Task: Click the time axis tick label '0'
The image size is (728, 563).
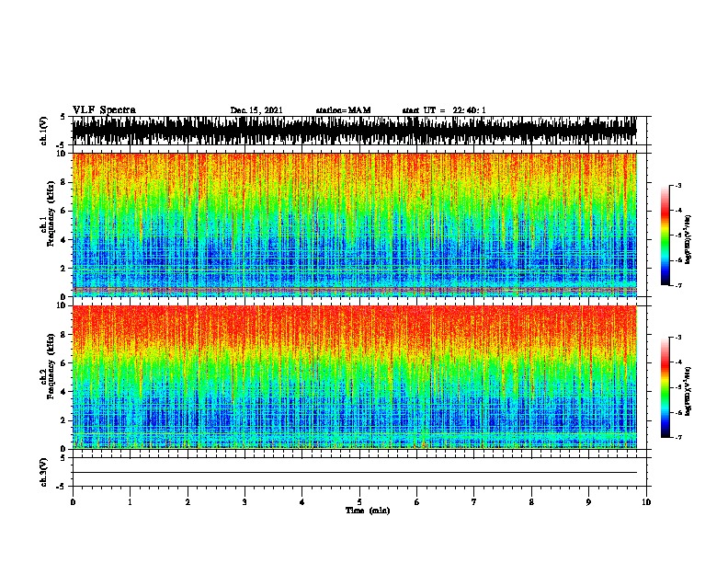Action: pos(73,501)
